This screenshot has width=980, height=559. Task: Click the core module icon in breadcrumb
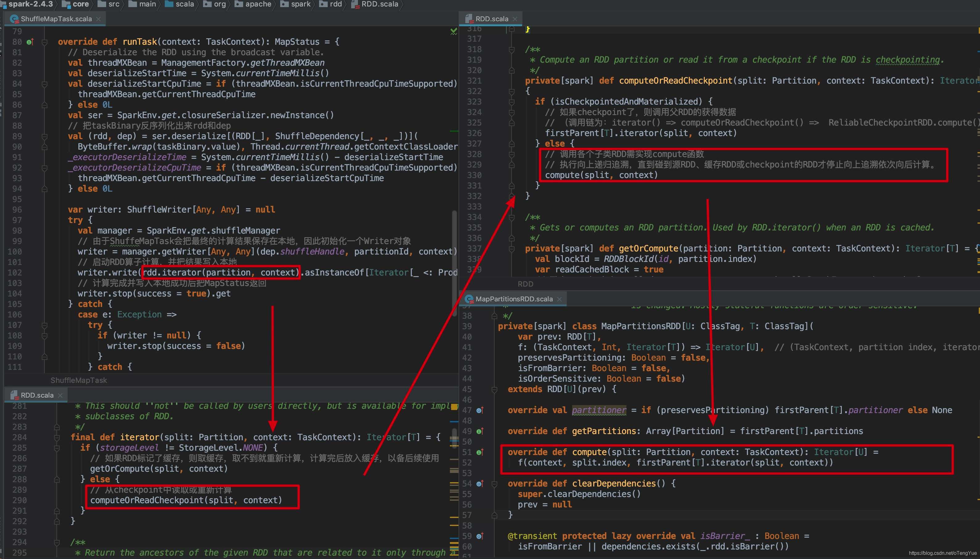(x=66, y=4)
